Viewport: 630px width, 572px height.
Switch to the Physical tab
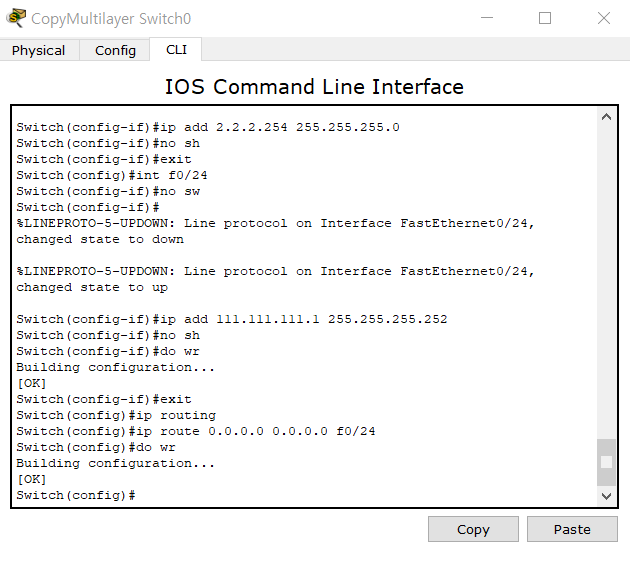coord(39,50)
